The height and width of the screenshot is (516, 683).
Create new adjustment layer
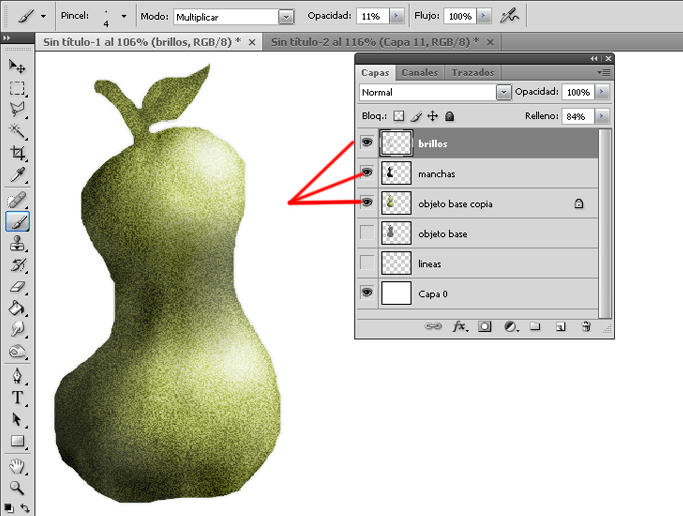coord(511,326)
